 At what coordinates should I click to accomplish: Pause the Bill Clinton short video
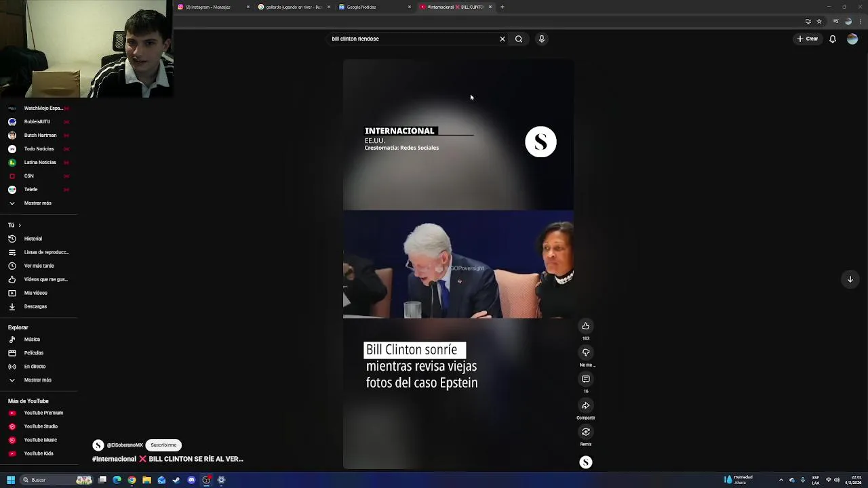click(x=458, y=264)
